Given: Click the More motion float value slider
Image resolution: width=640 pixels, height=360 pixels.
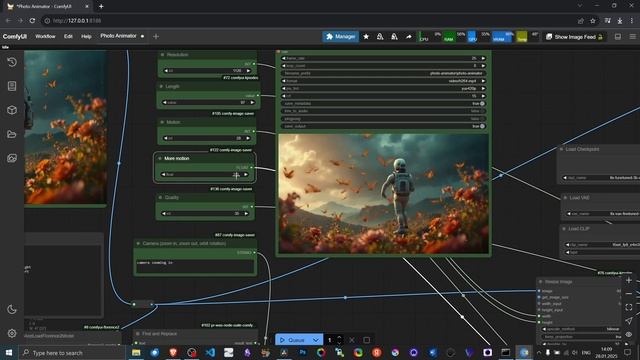Looking at the screenshot, I should (x=204, y=175).
